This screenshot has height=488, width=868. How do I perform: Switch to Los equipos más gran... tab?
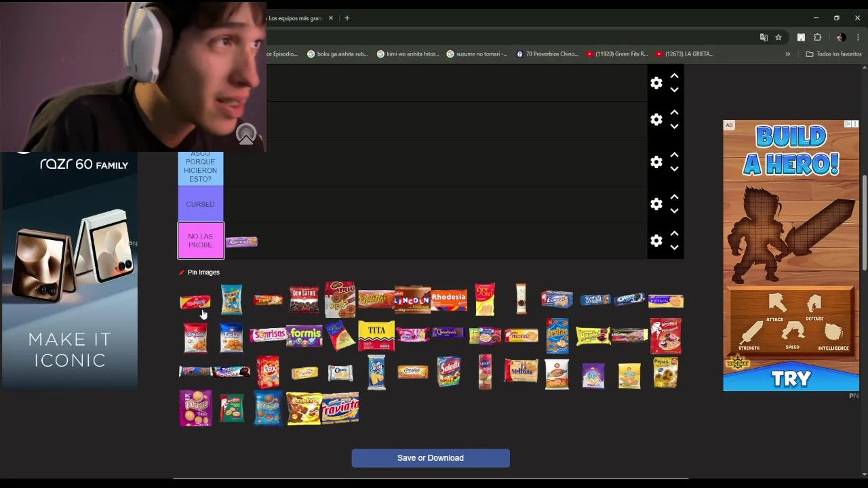pos(294,18)
